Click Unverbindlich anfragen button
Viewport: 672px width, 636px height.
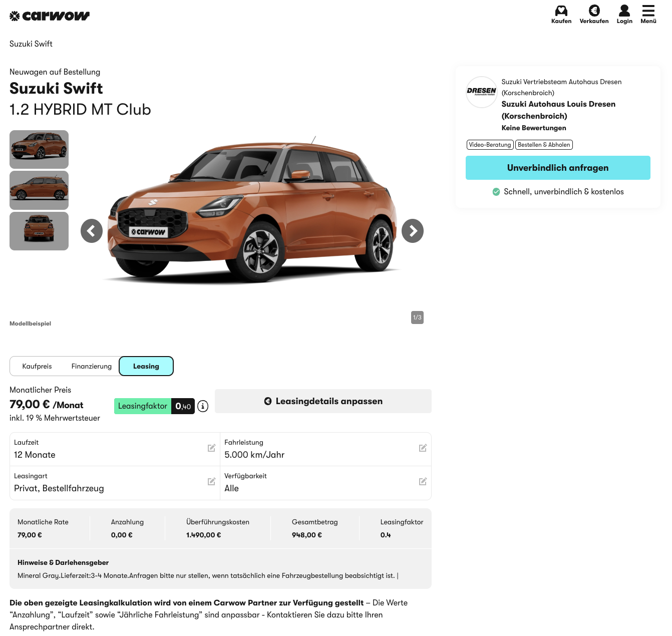tap(558, 168)
